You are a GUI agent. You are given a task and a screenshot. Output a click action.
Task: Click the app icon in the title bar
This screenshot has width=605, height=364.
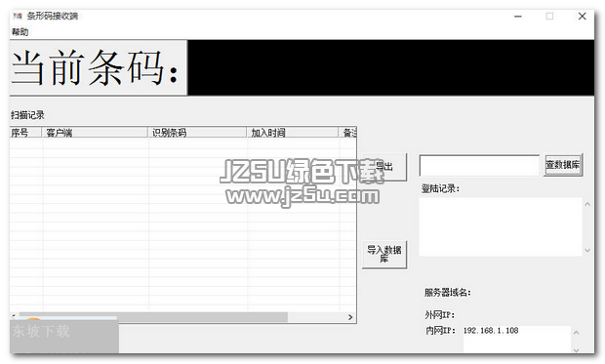18,16
